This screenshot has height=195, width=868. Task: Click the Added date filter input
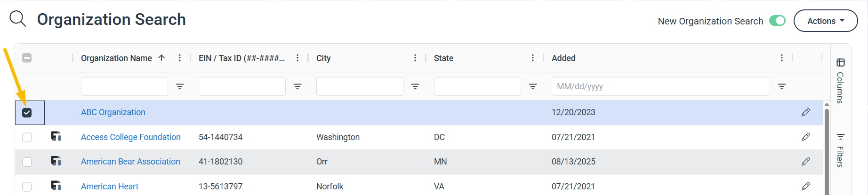tap(660, 86)
